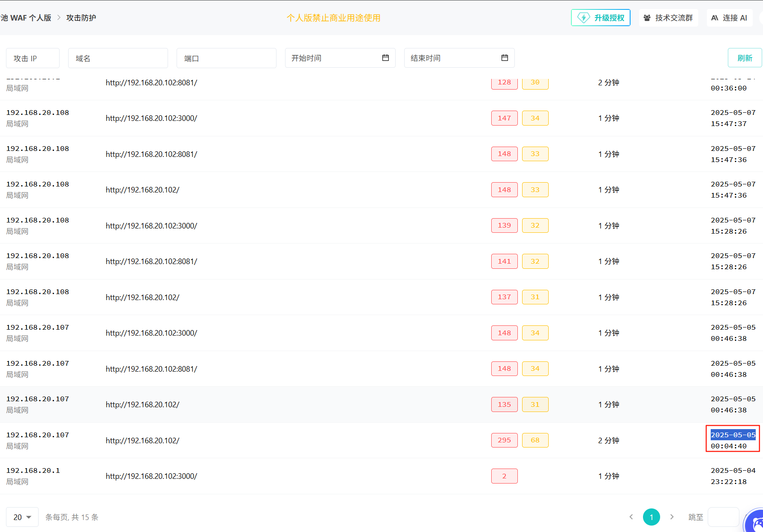
Task: Click breadcrumb separator chevron after WAF 个人版
Action: [x=59, y=18]
